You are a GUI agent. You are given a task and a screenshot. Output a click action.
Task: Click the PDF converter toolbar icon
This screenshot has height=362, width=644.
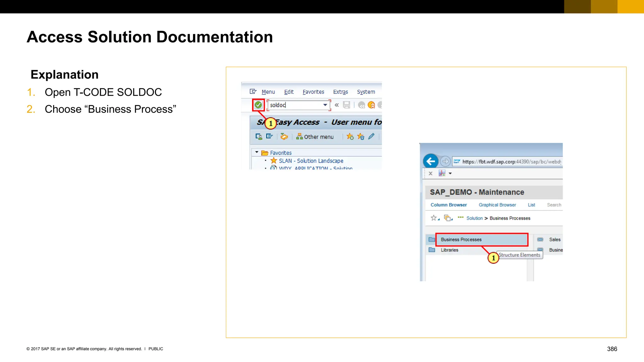click(442, 173)
